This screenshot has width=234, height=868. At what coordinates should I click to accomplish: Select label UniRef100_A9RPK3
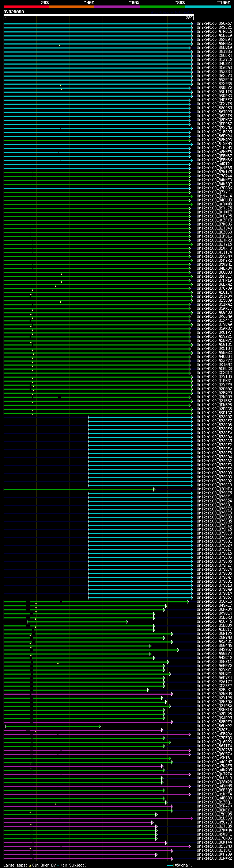tap(214, 96)
